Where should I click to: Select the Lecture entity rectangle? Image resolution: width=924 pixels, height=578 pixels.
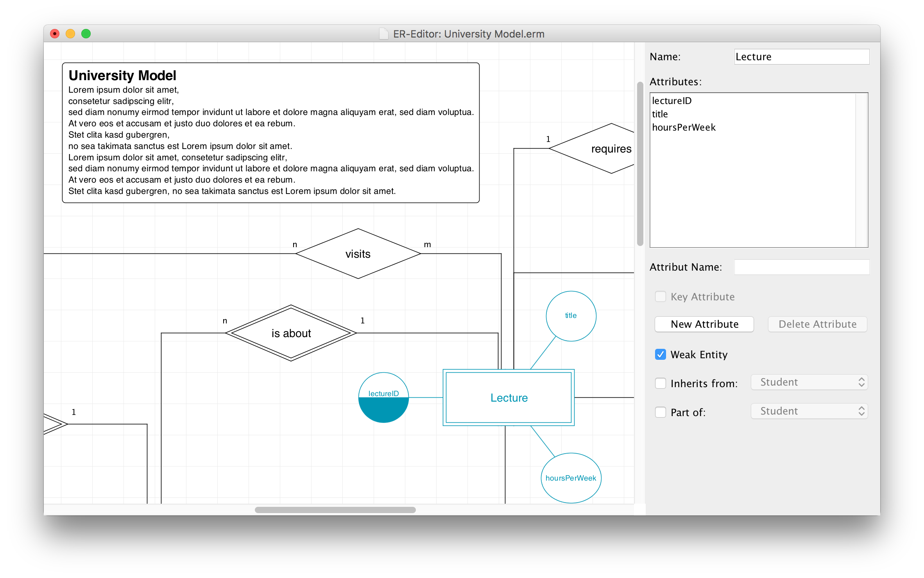(509, 398)
